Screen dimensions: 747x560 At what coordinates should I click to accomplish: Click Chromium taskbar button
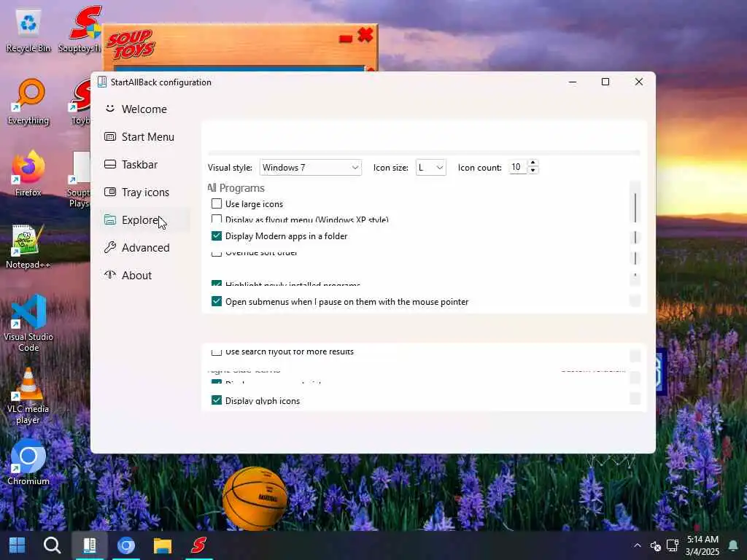126,545
